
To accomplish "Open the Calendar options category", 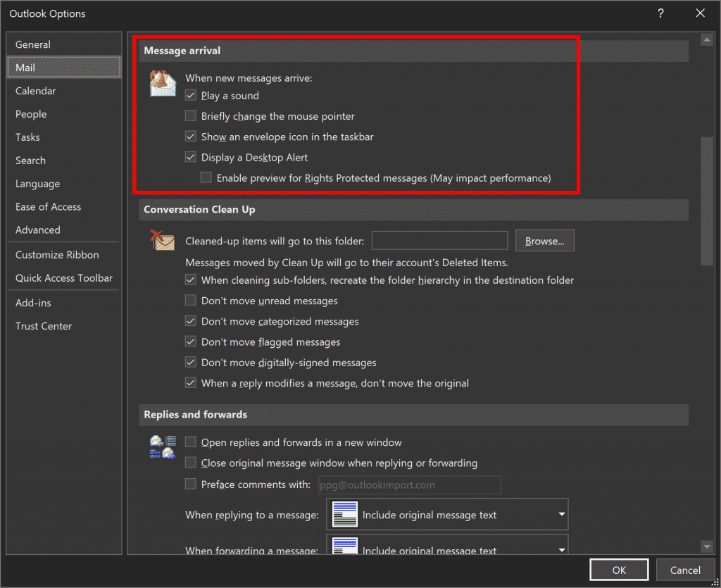I will (64, 91).
